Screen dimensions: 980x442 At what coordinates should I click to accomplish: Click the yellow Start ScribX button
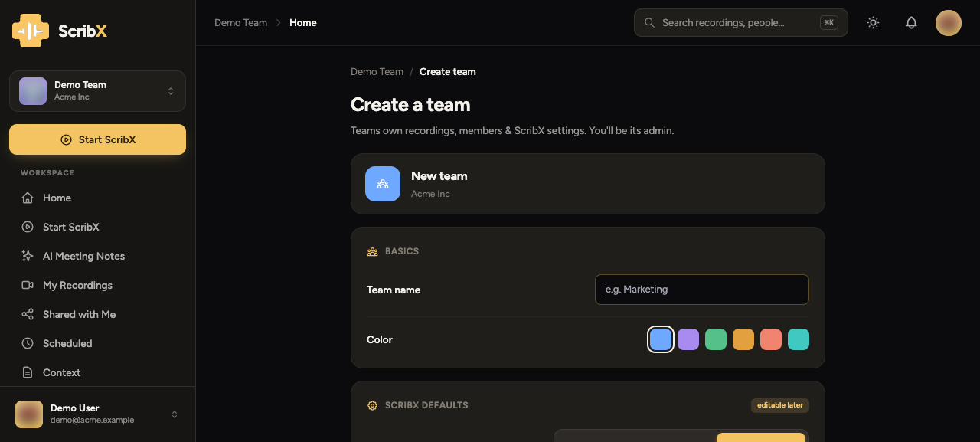97,139
